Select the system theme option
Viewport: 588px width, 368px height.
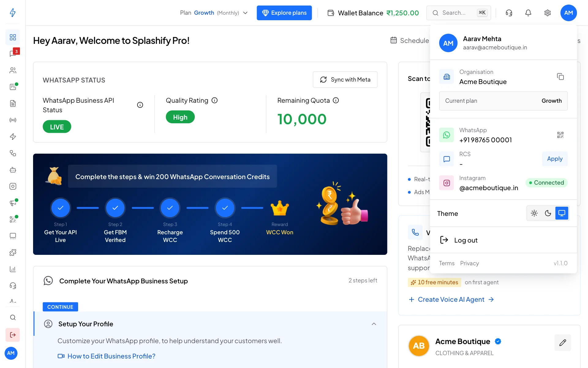point(562,213)
